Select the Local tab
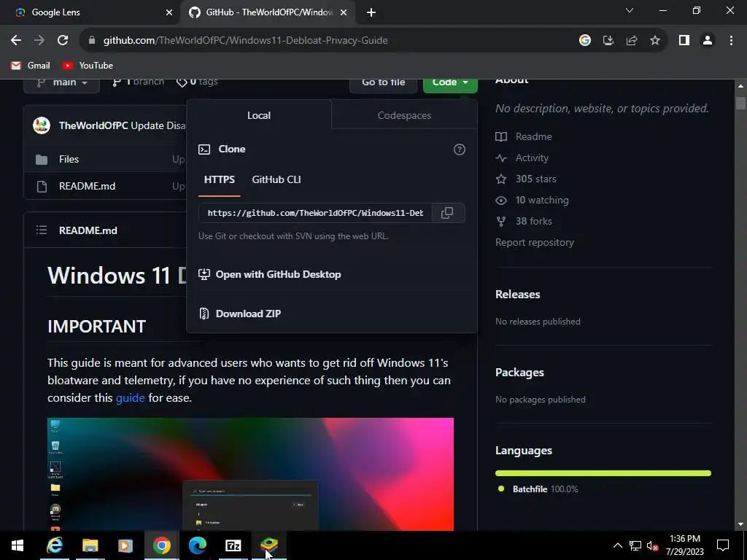 pyautogui.click(x=259, y=115)
